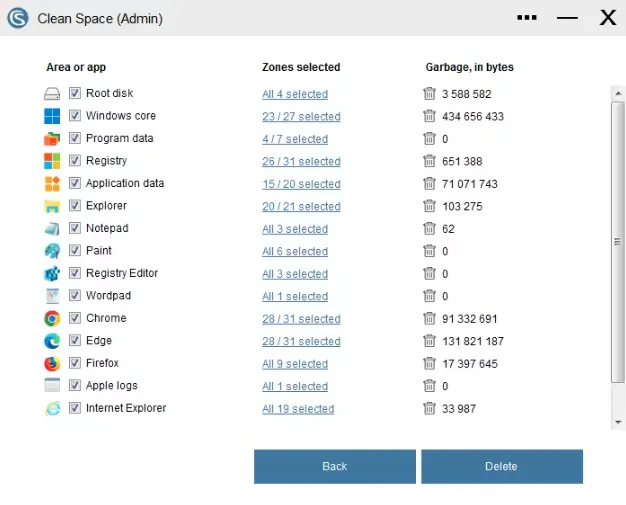Toggle the Notepad checkbox
The height and width of the screenshot is (505, 626).
pyautogui.click(x=75, y=228)
